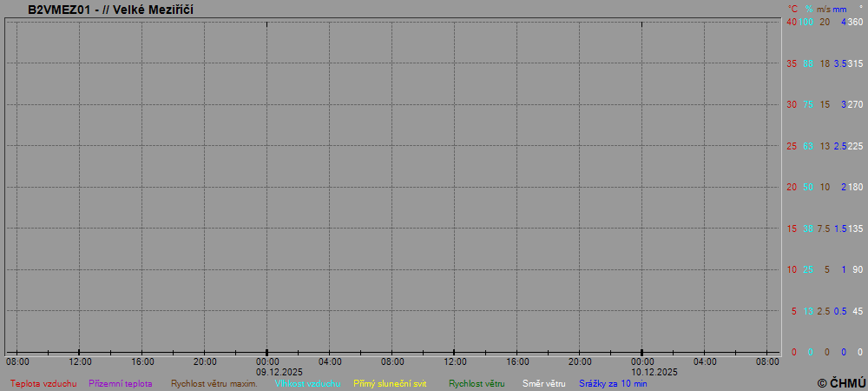Screen dimensions: 868x391
Task: Select the Srážky za 10 min legend entry
Action: click(x=613, y=383)
